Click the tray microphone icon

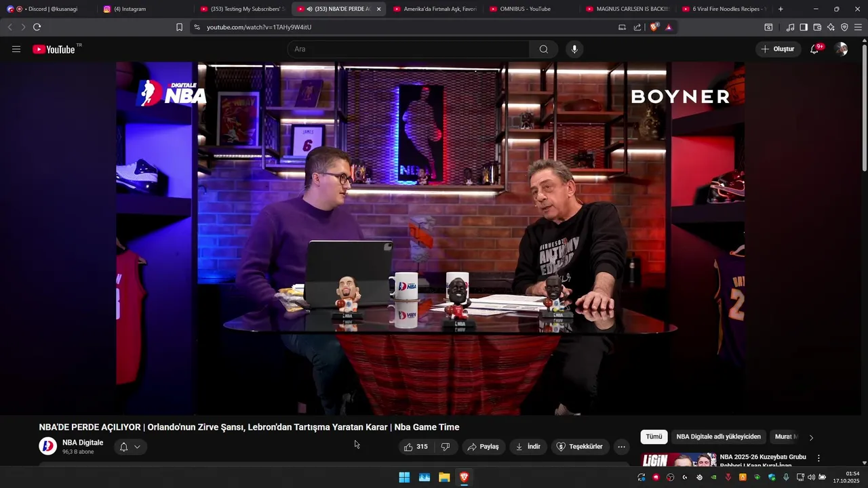[x=786, y=477]
